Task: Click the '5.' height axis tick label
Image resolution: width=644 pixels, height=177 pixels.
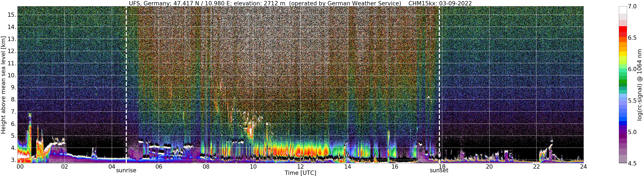Action: (x=14, y=136)
